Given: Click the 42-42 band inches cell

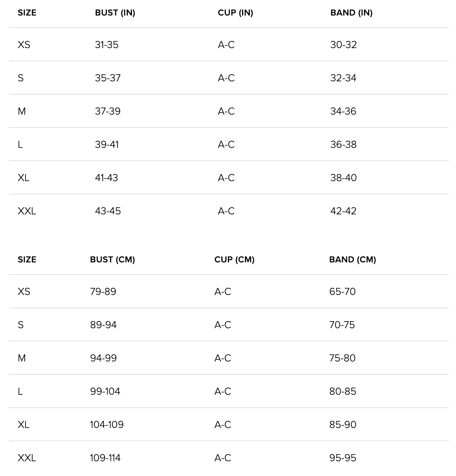Looking at the screenshot, I should click(343, 211).
